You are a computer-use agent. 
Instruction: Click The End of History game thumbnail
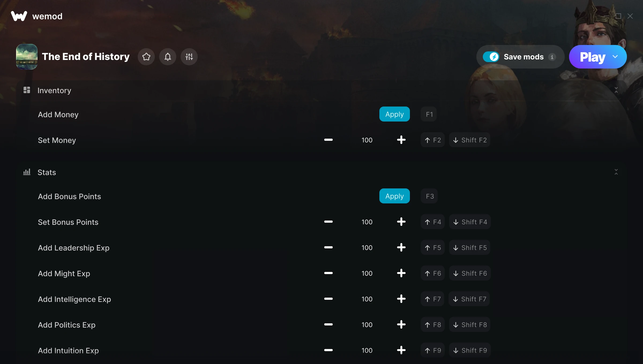point(27,57)
